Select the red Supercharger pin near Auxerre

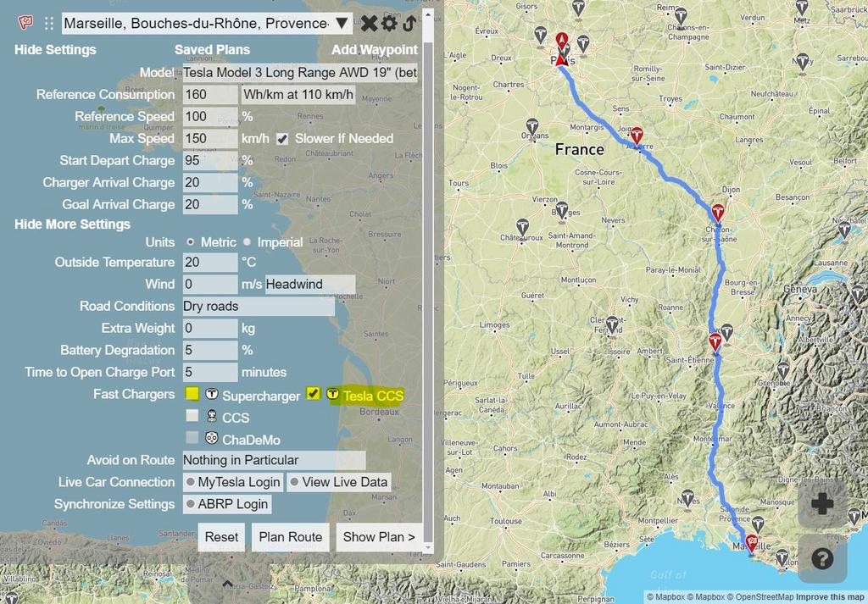[x=637, y=136]
